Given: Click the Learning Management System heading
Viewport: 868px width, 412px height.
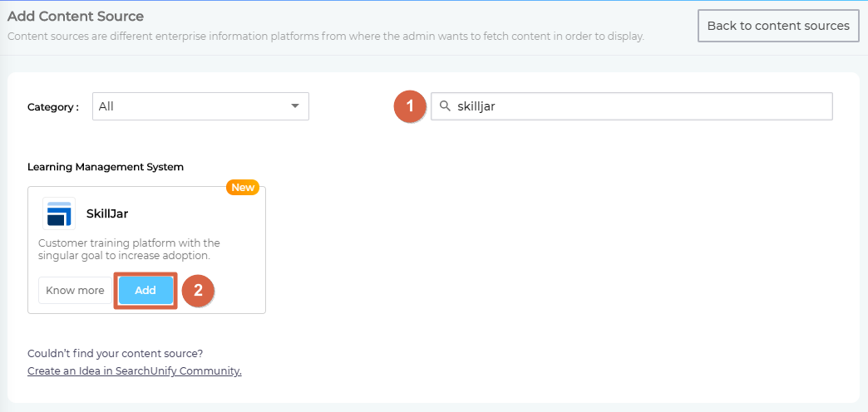Looking at the screenshot, I should coord(106,167).
